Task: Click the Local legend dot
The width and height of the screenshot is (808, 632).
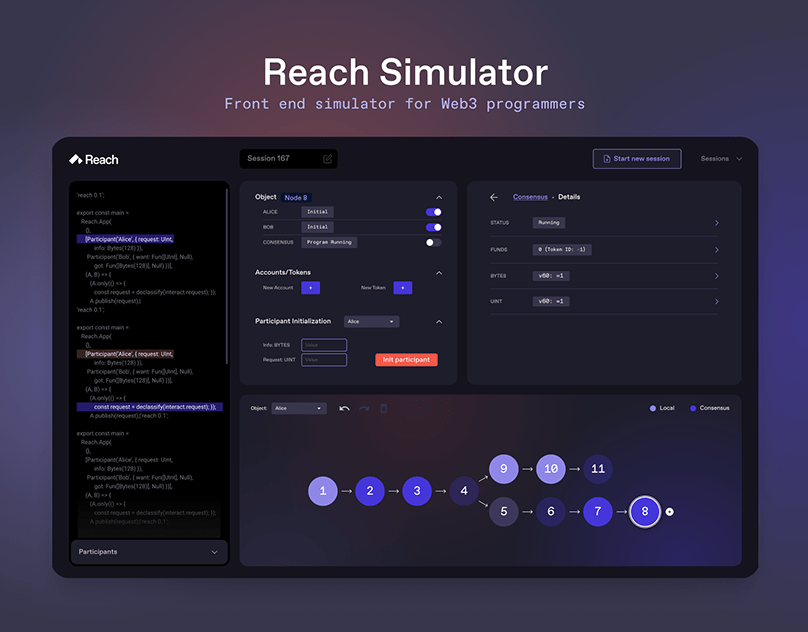Action: (x=653, y=408)
